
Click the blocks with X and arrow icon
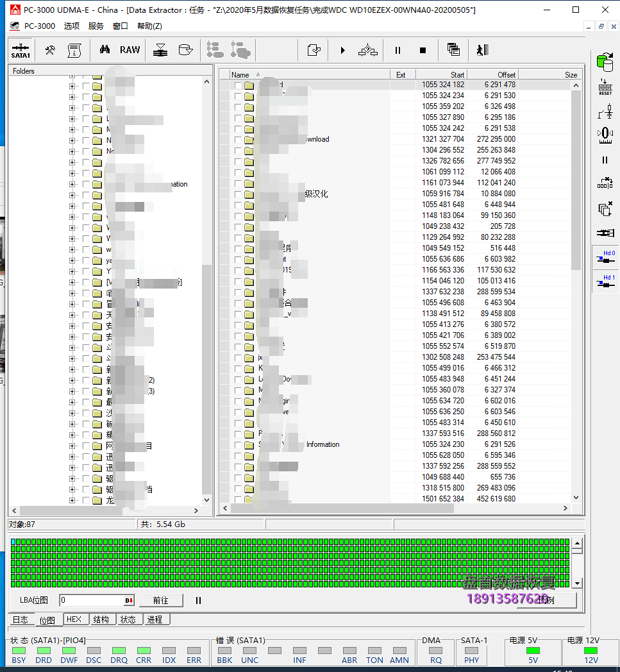pos(605,183)
